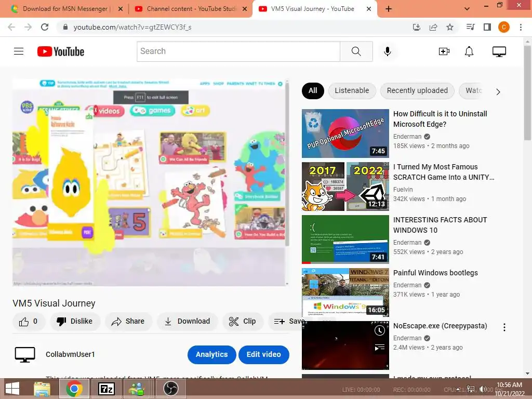Screen dimensions: 532x399
Task: Open the tab search dropdown arrow
Action: 467,9
